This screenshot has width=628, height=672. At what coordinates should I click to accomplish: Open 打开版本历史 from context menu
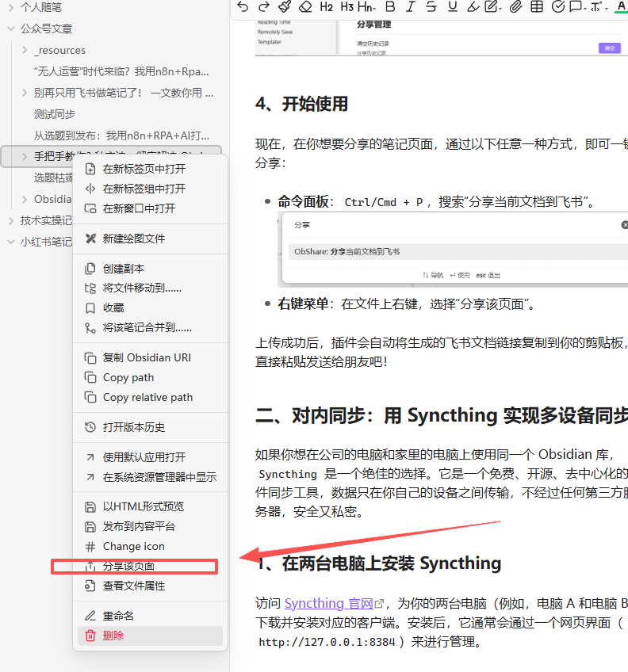click(x=150, y=427)
